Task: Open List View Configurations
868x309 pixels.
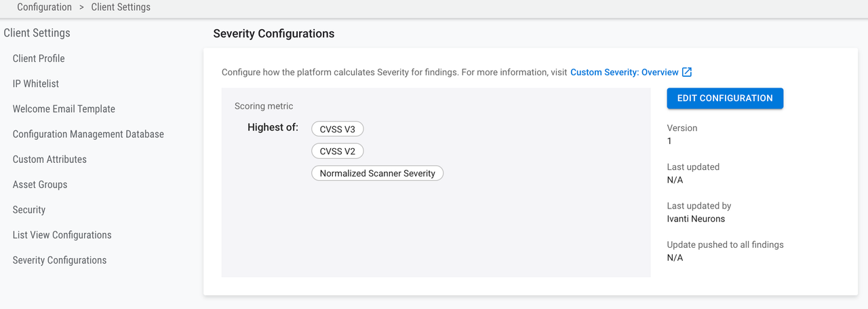Action: [62, 235]
